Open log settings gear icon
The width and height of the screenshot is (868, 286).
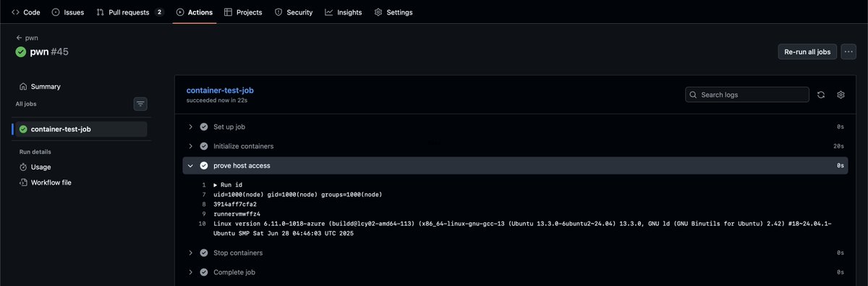[x=841, y=95]
